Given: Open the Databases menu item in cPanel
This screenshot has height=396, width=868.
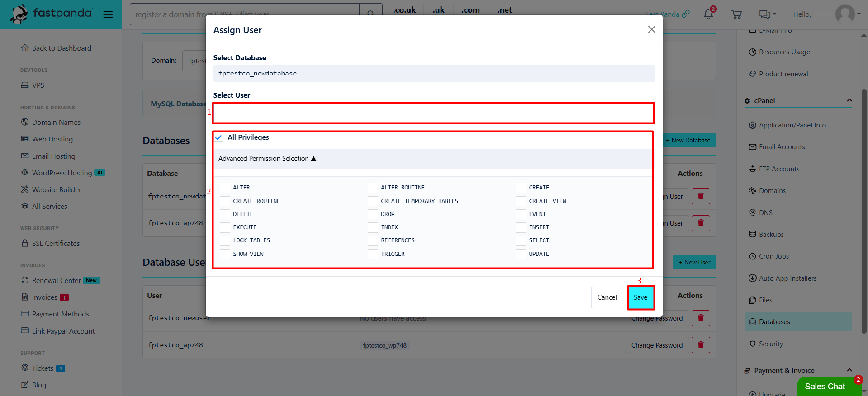Looking at the screenshot, I should (798, 322).
